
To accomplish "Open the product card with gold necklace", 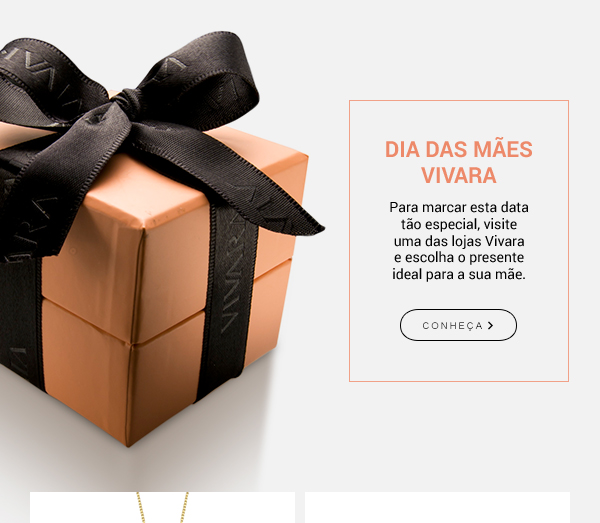I will (162, 507).
